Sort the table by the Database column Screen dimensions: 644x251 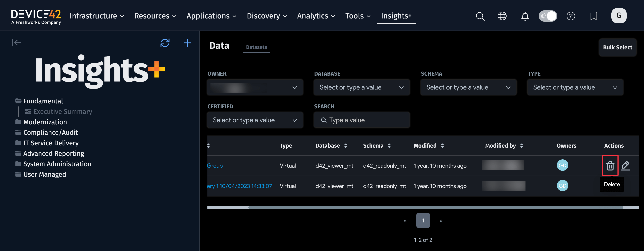(x=346, y=146)
